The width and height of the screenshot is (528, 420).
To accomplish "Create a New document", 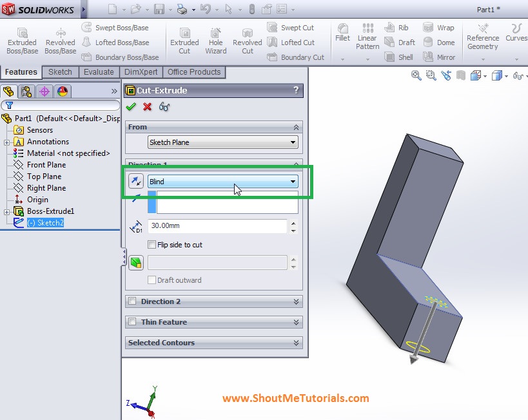I will coord(112,9).
